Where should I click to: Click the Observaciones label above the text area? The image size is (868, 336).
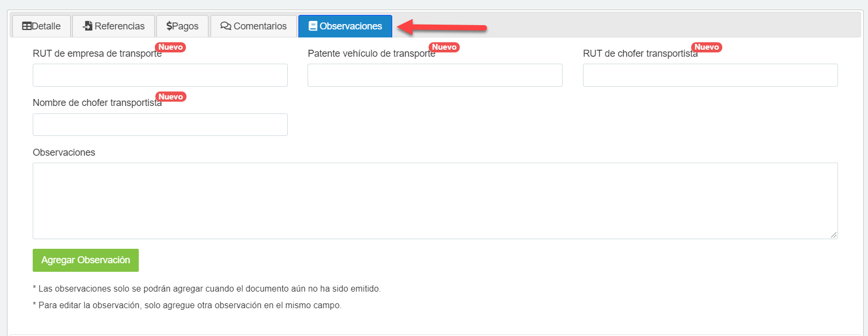tap(64, 152)
